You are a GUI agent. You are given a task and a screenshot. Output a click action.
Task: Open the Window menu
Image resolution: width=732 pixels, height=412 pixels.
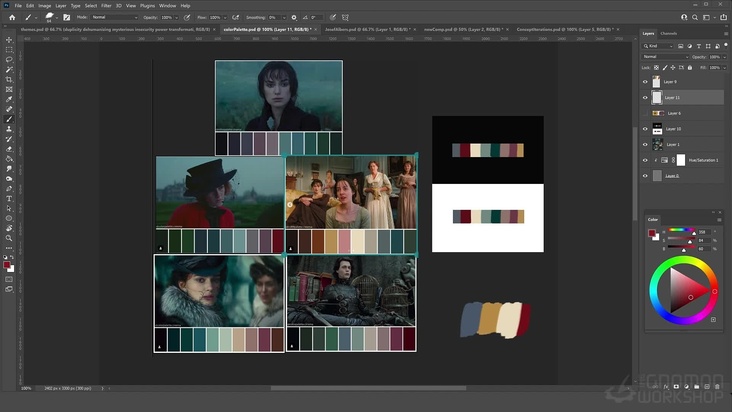[x=168, y=6]
